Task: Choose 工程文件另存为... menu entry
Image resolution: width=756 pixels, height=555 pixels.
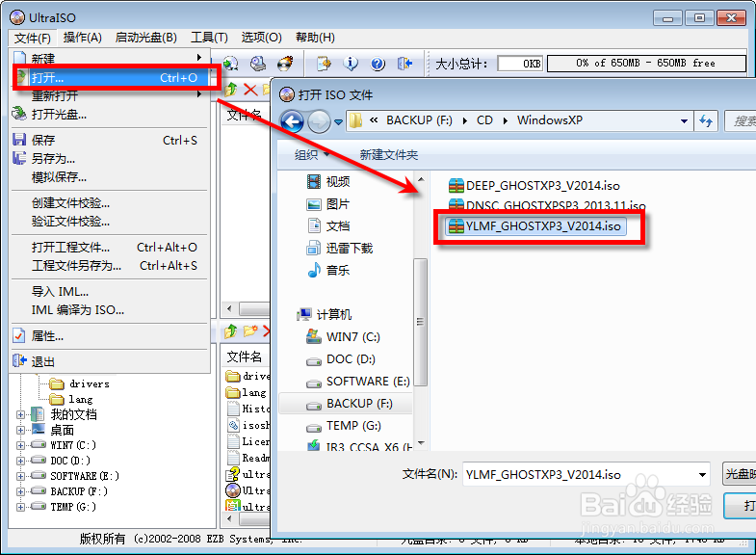Action: [x=110, y=266]
